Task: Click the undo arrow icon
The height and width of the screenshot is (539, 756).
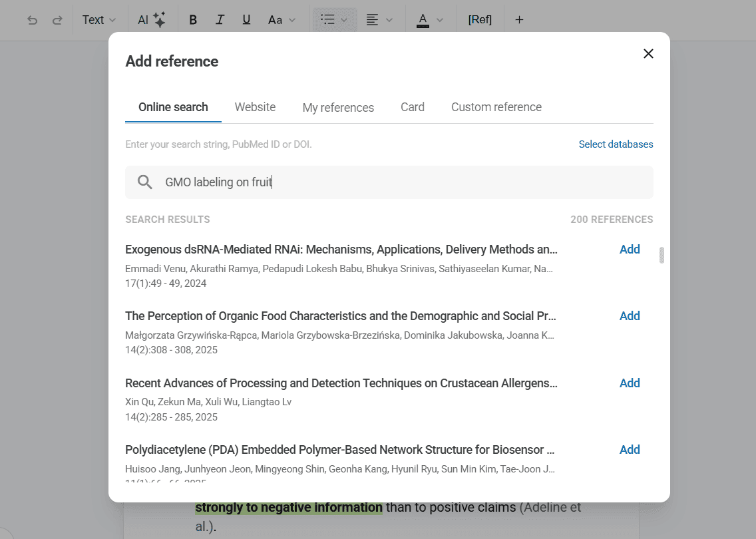Action: pyautogui.click(x=32, y=20)
